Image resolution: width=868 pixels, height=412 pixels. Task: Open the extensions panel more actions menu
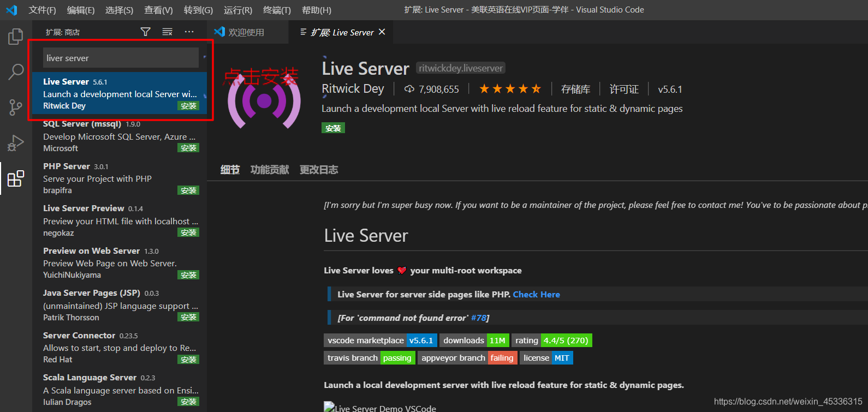[189, 32]
